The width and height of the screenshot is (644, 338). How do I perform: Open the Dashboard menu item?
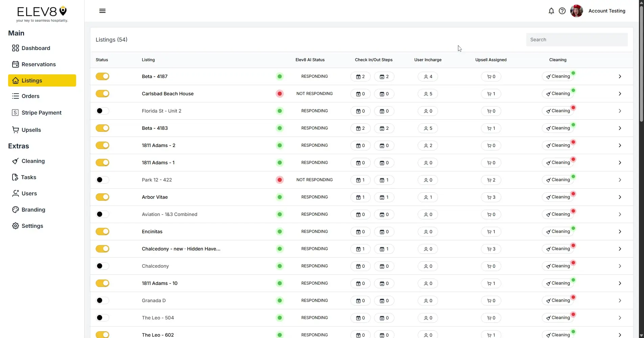pyautogui.click(x=35, y=48)
